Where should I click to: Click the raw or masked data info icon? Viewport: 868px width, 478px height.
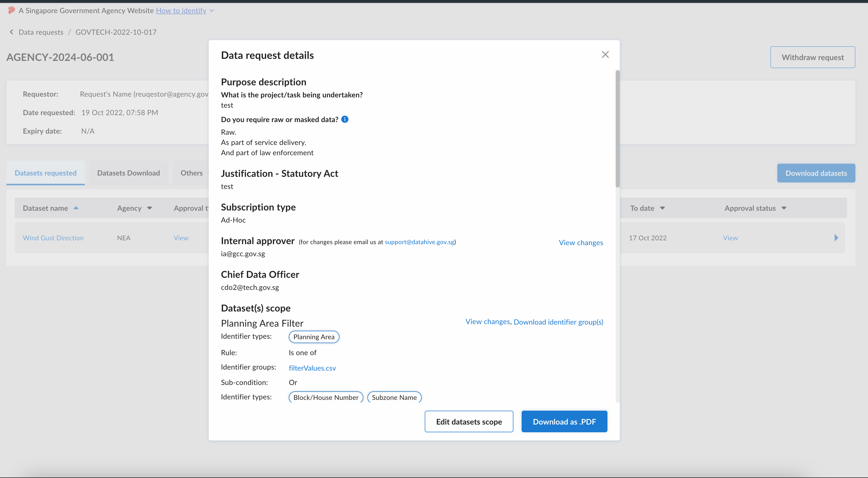point(345,119)
